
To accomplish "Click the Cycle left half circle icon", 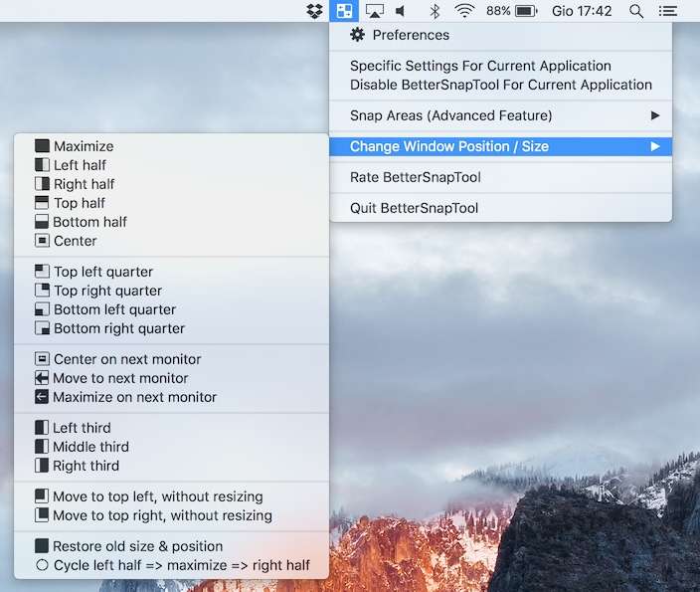I will tap(42, 565).
